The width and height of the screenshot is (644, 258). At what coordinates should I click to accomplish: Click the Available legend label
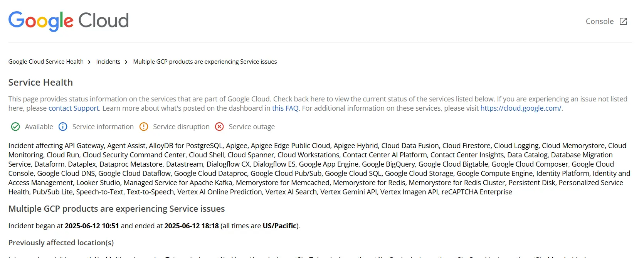pyautogui.click(x=39, y=127)
